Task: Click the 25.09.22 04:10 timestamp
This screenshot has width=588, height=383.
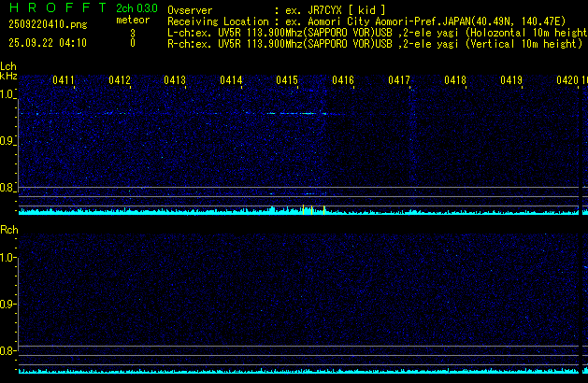Action: tap(47, 43)
